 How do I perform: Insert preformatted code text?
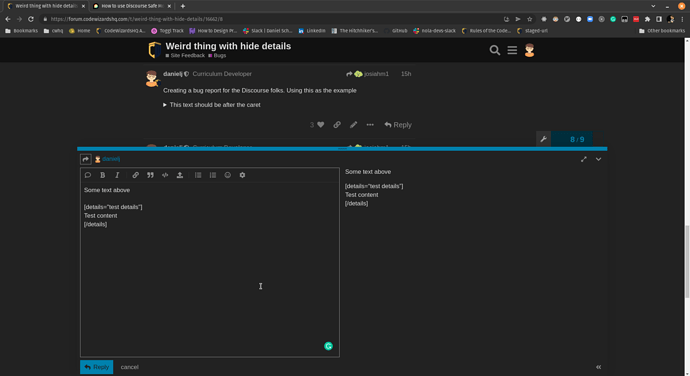pos(165,175)
